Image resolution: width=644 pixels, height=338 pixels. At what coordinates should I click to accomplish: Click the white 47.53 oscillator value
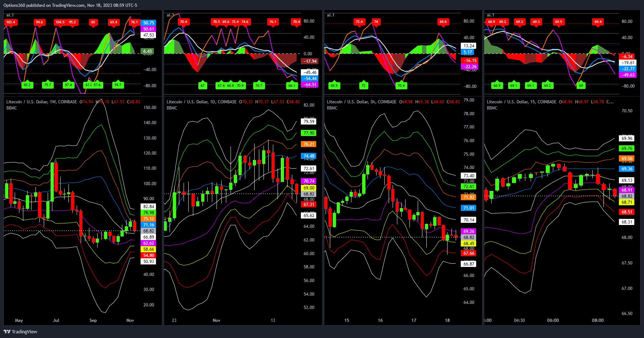point(148,35)
